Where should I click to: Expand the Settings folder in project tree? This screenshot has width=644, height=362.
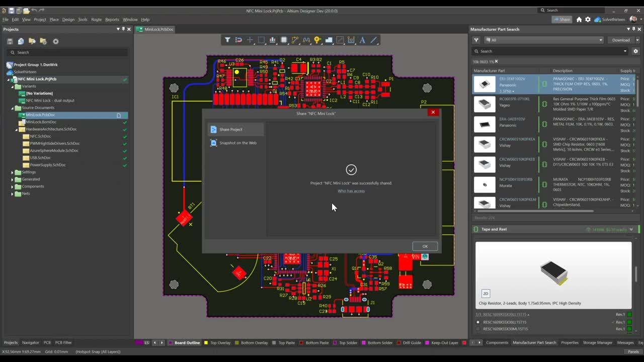pyautogui.click(x=13, y=172)
